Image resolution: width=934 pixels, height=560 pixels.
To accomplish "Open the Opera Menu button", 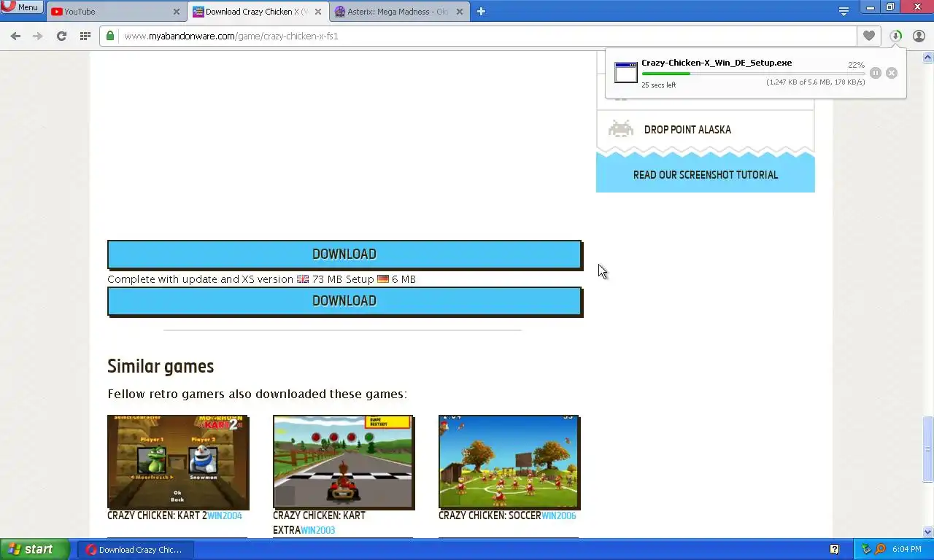I will [22, 7].
